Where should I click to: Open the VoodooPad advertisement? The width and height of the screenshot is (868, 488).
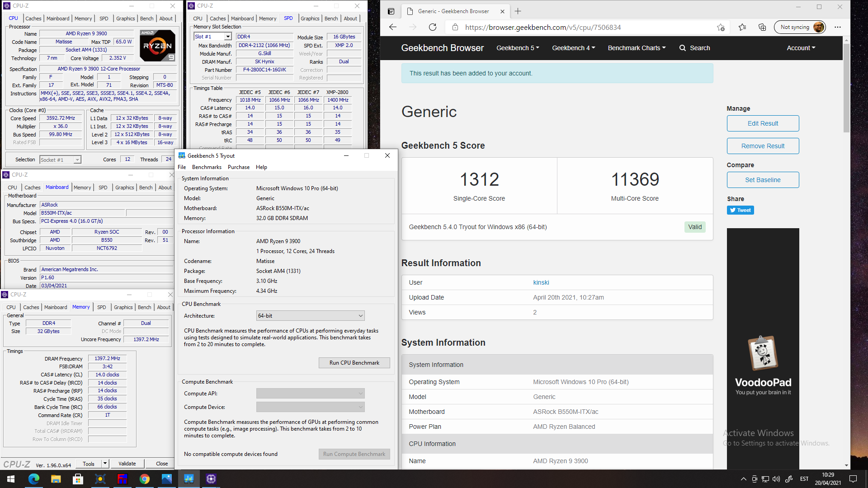763,348
